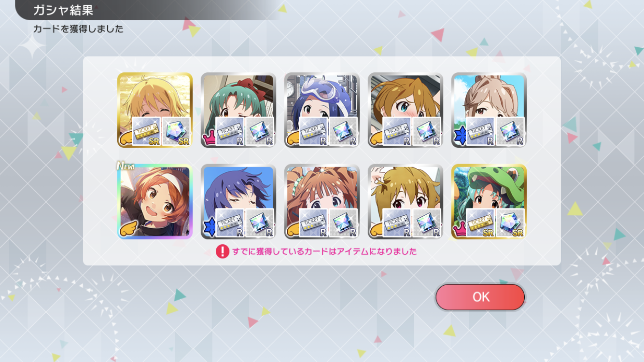
Task: Tap the SR ticket on frog-hood card
Action: click(x=481, y=223)
